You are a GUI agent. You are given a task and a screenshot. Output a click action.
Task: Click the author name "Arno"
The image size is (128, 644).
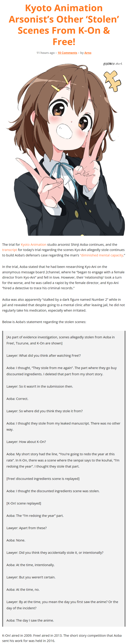pyautogui.click(x=88, y=53)
